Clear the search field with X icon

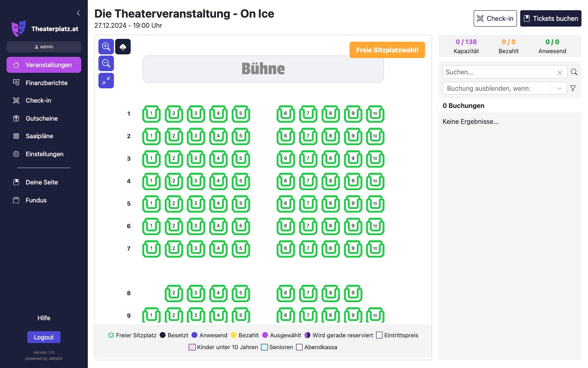(560, 72)
